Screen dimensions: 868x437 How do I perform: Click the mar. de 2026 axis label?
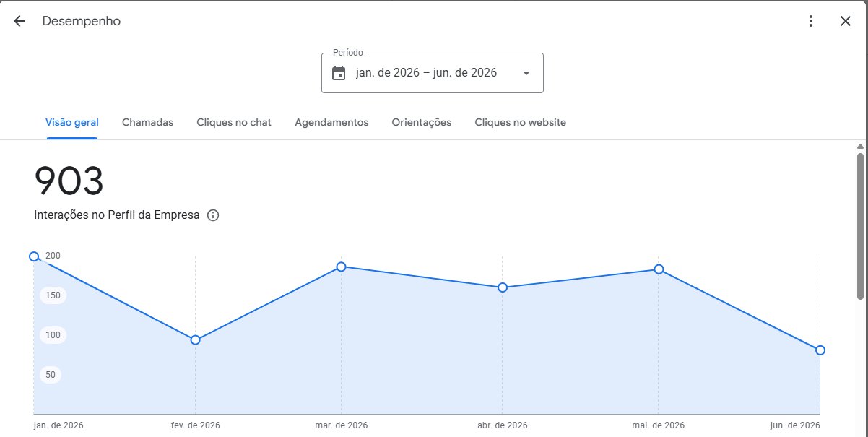point(341,425)
